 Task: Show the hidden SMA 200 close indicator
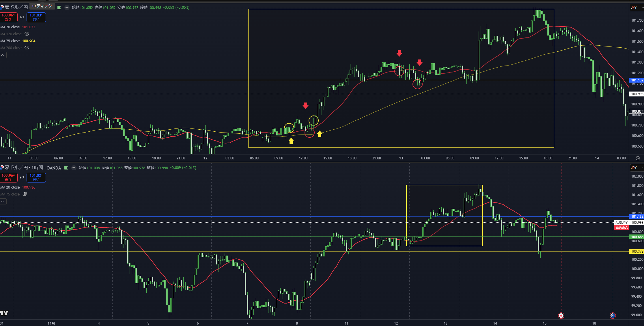pyautogui.click(x=27, y=48)
